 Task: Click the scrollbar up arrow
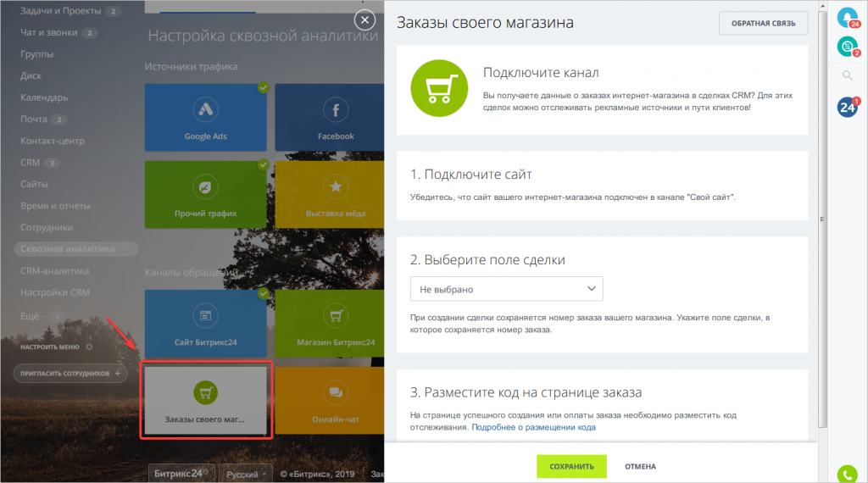pos(822,6)
